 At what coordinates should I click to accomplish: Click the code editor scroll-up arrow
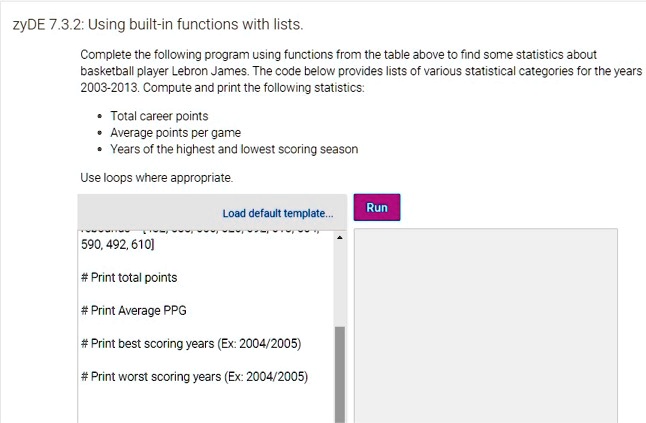(x=340, y=238)
